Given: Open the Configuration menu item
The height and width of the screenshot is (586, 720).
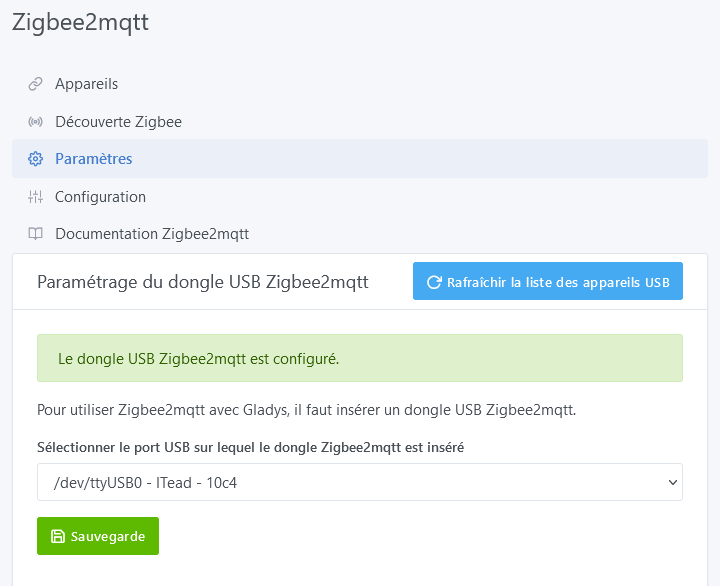Looking at the screenshot, I should tap(360, 197).
